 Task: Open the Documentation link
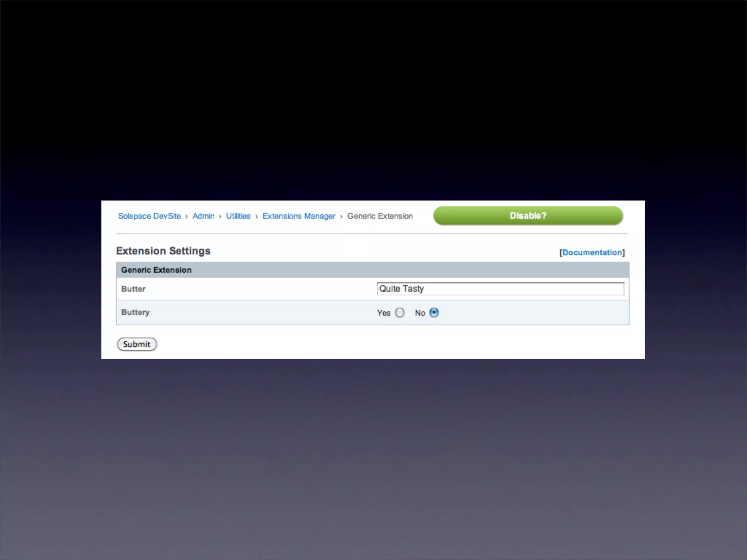592,252
